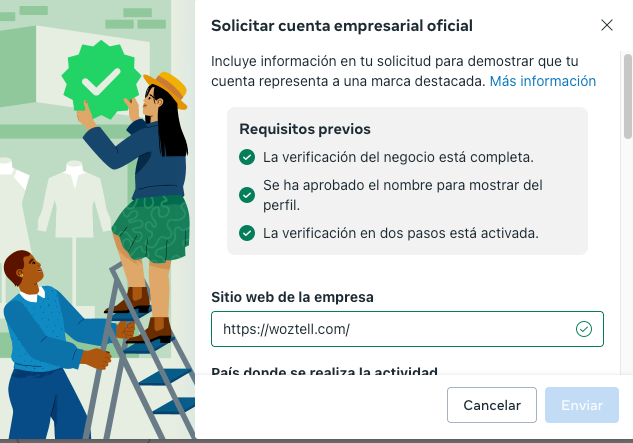Click the large green verified badge illustration
This screenshot has width=633, height=443.
tap(101, 80)
